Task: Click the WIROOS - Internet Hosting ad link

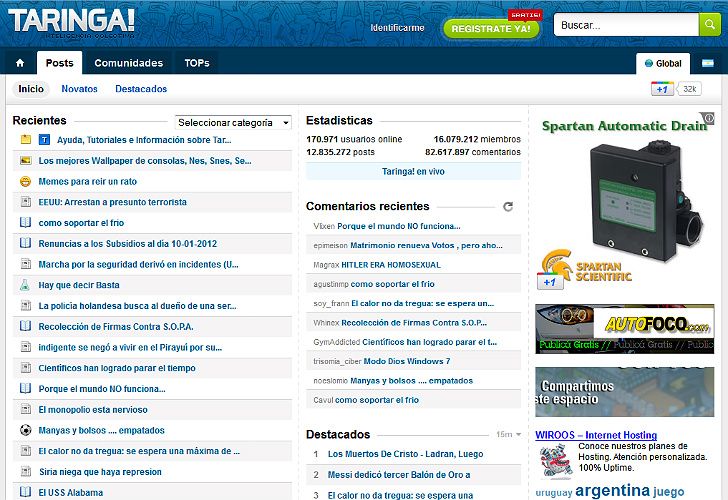Action: (596, 435)
